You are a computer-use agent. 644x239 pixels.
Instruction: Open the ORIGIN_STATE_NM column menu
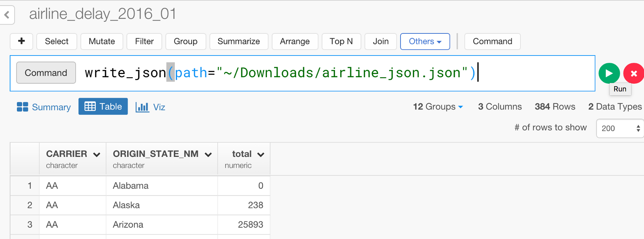pyautogui.click(x=208, y=155)
